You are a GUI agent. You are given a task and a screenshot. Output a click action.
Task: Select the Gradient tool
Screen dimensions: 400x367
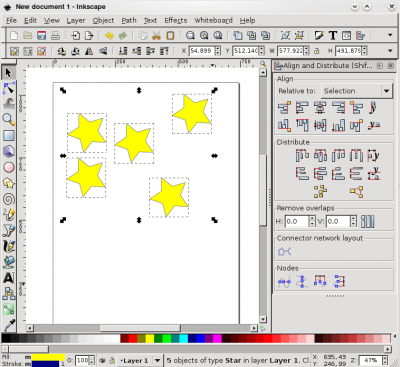pyautogui.click(x=9, y=309)
